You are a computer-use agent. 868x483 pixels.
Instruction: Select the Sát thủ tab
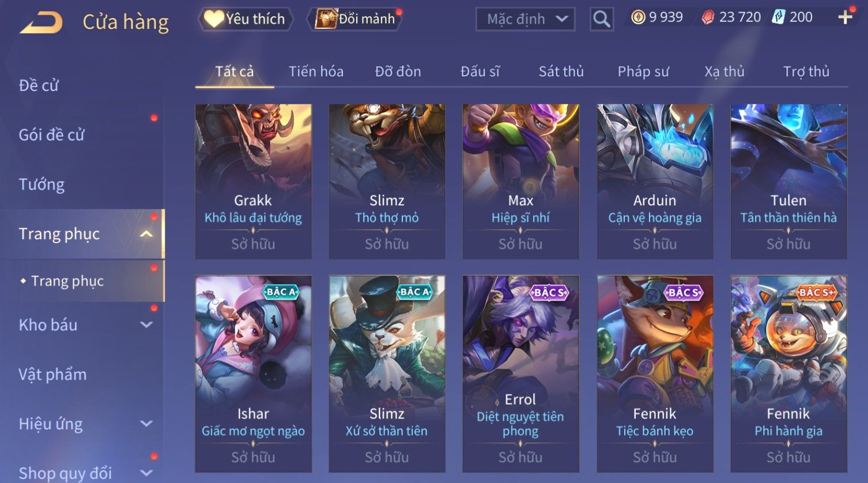(561, 71)
